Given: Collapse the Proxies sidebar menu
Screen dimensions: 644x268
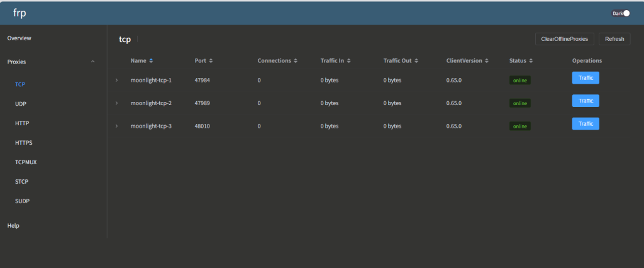Looking at the screenshot, I should [x=93, y=62].
